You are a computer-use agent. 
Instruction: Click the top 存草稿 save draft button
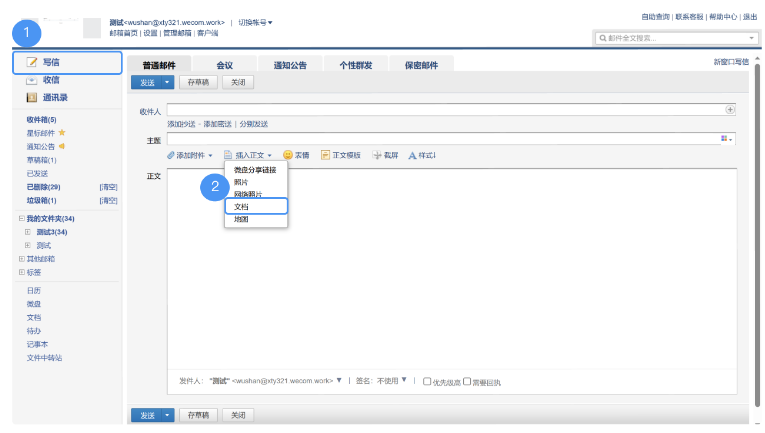198,82
